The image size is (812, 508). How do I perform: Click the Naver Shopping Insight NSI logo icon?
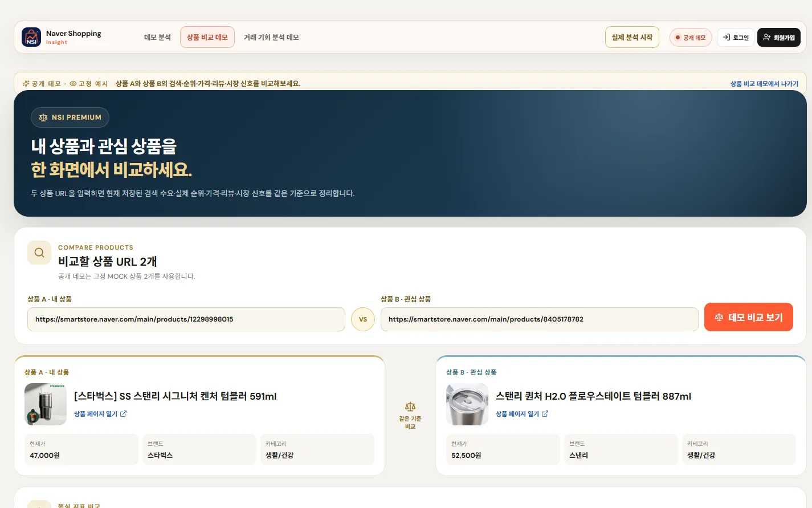[x=31, y=37]
